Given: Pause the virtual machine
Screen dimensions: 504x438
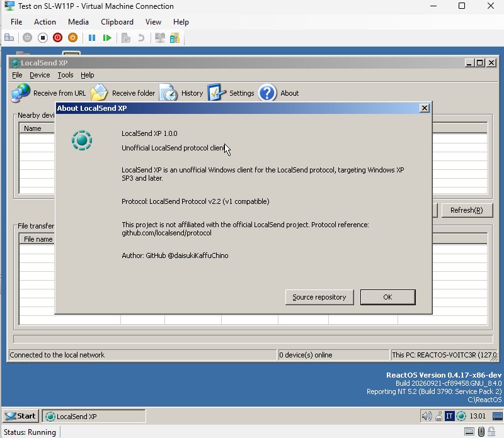Looking at the screenshot, I should point(92,38).
